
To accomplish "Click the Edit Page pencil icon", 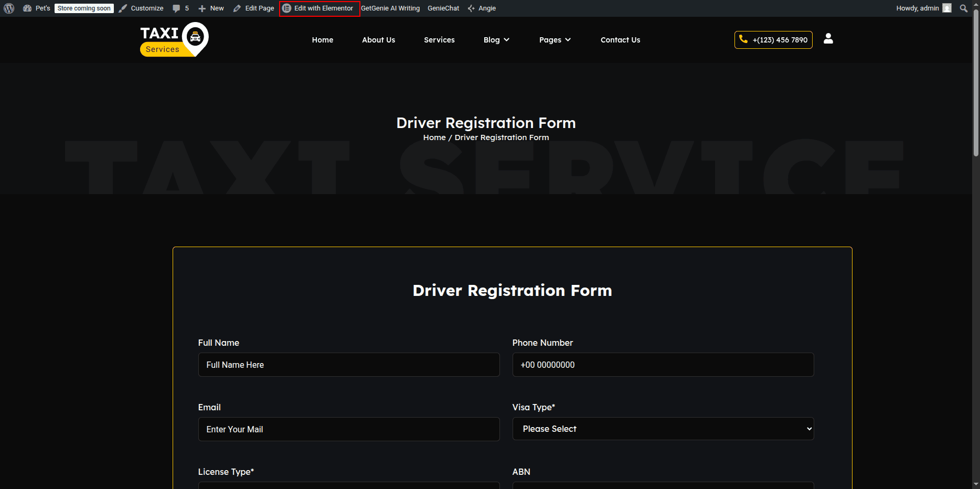I will point(237,8).
